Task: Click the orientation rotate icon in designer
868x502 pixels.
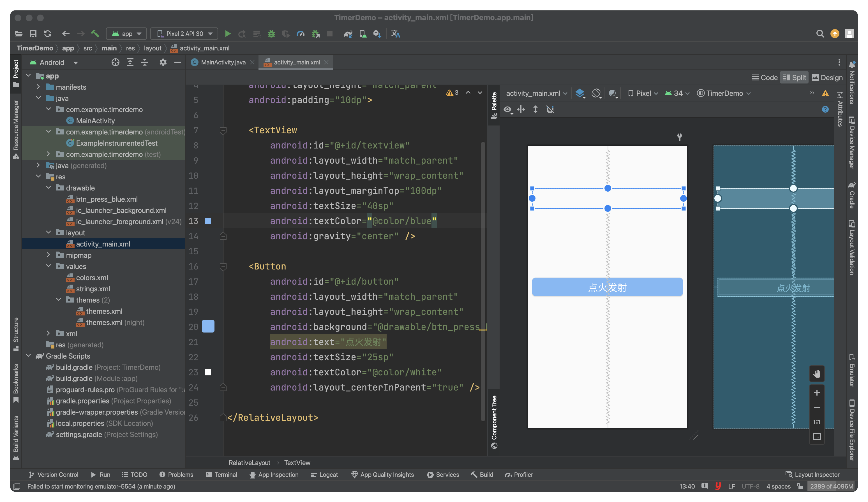Action: [596, 93]
